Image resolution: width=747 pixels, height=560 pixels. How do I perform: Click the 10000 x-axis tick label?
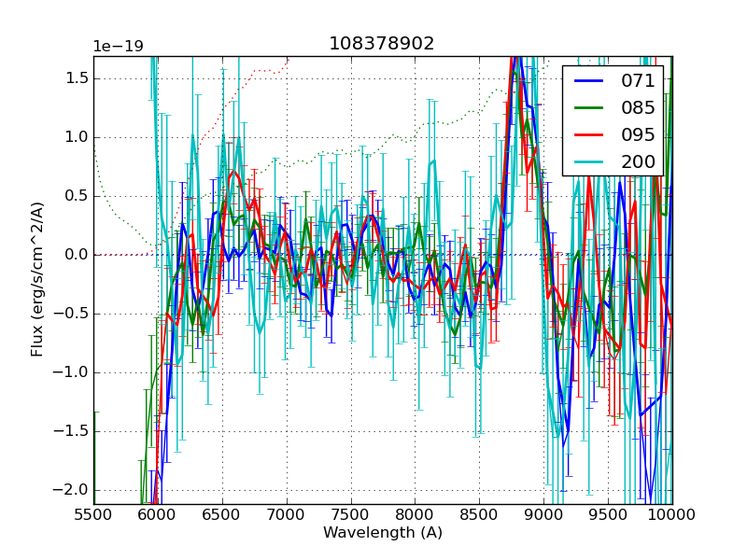pyautogui.click(x=671, y=513)
